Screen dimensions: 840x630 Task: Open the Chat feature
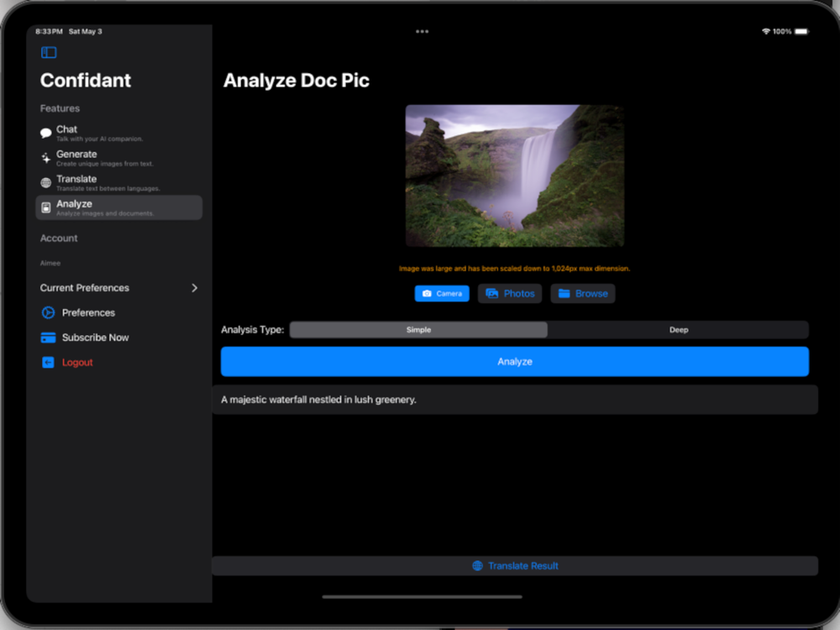[119, 133]
